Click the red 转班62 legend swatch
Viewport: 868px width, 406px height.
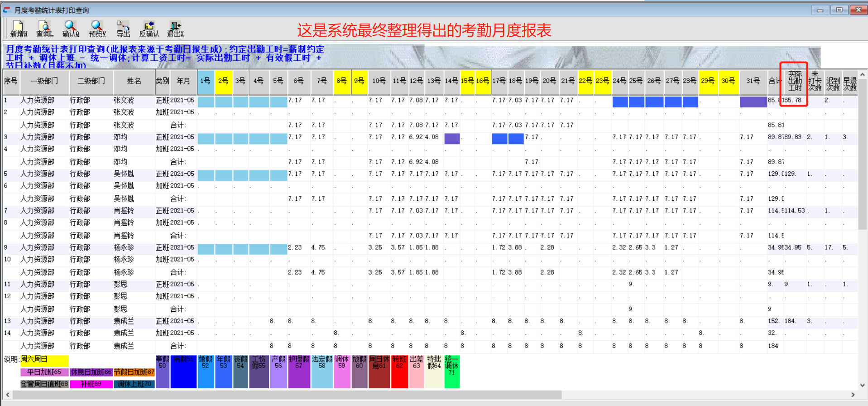399,372
